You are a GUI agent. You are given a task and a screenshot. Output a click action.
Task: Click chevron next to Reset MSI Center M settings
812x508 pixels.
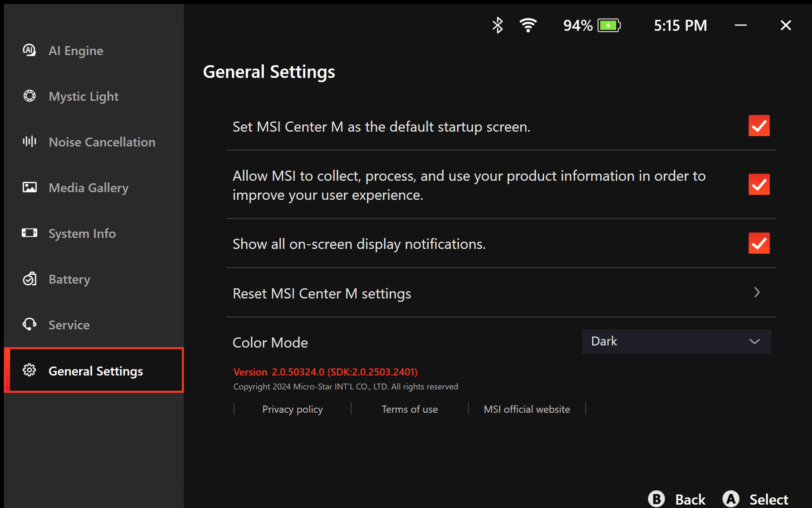[757, 293]
